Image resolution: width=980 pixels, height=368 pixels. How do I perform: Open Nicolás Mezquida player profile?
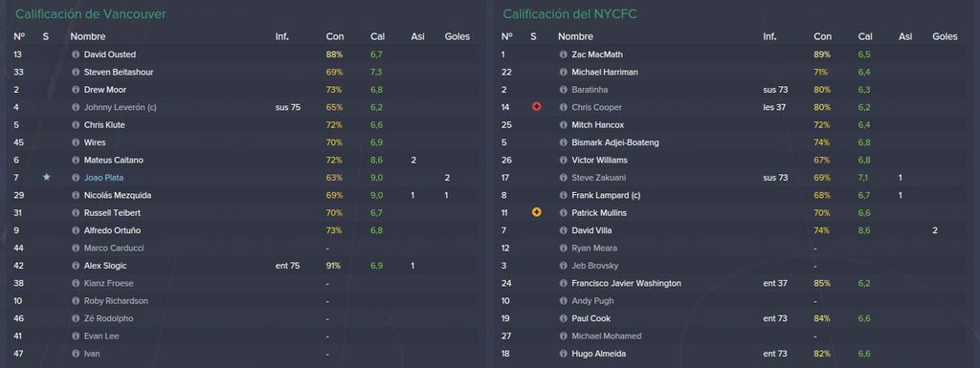(118, 195)
